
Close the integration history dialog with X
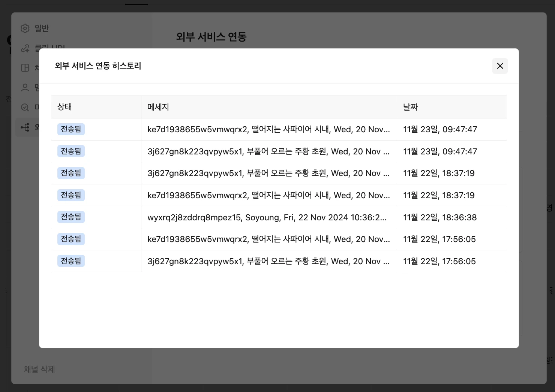tap(500, 66)
